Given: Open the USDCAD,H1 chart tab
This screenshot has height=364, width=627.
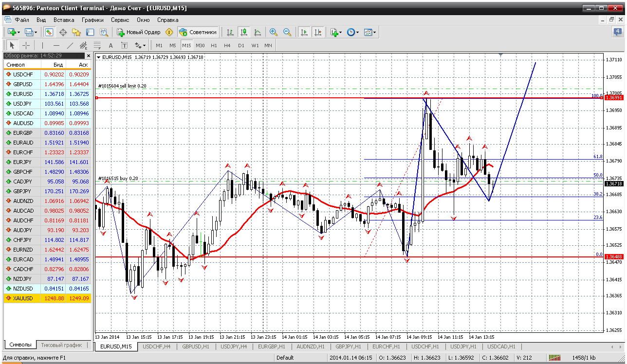Looking at the screenshot, I should coord(502,346).
